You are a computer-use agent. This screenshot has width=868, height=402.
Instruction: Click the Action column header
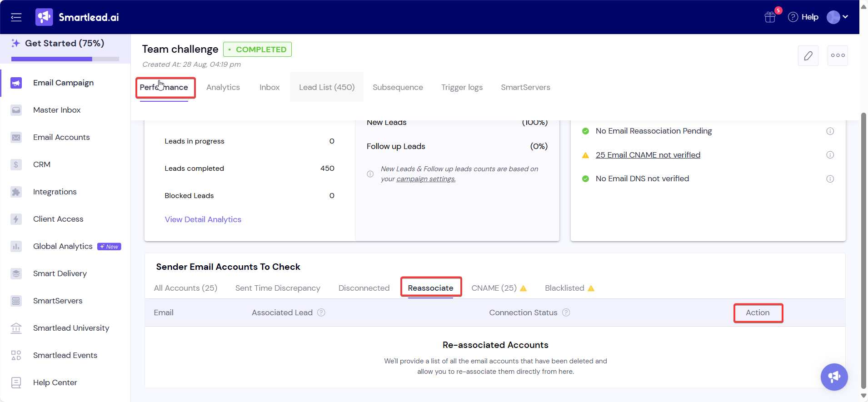(x=758, y=313)
